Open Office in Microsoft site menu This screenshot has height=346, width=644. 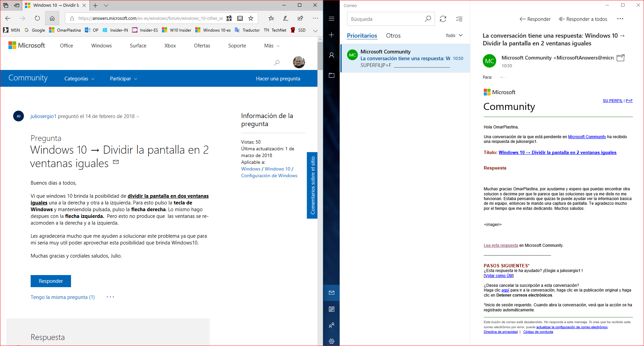(x=66, y=46)
